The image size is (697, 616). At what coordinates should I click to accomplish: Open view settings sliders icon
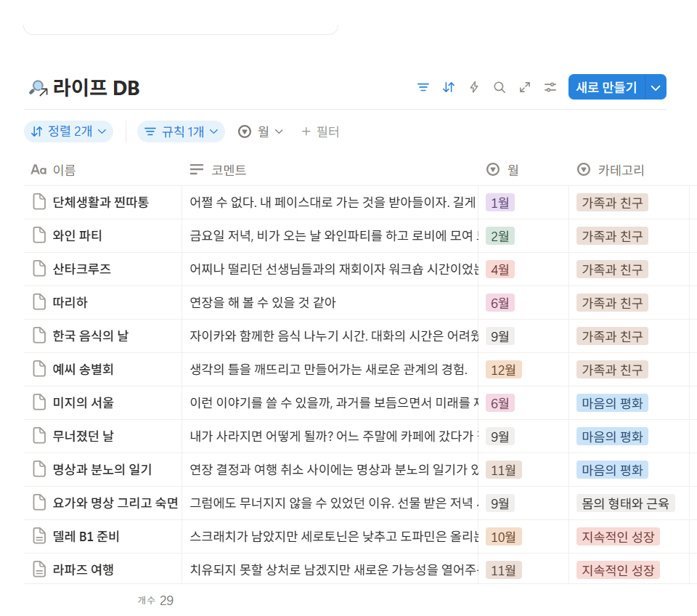pyautogui.click(x=550, y=87)
